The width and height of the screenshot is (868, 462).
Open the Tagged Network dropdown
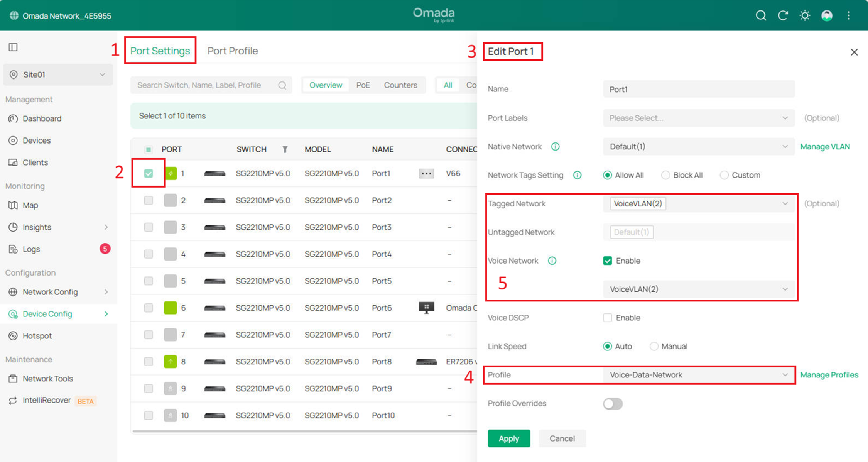[x=699, y=204]
